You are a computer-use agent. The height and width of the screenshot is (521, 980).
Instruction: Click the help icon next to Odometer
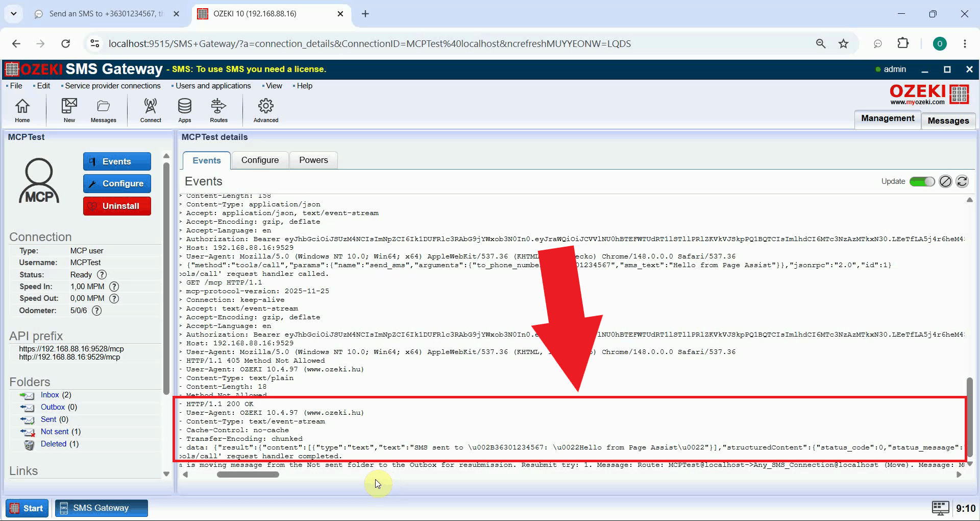(96, 311)
